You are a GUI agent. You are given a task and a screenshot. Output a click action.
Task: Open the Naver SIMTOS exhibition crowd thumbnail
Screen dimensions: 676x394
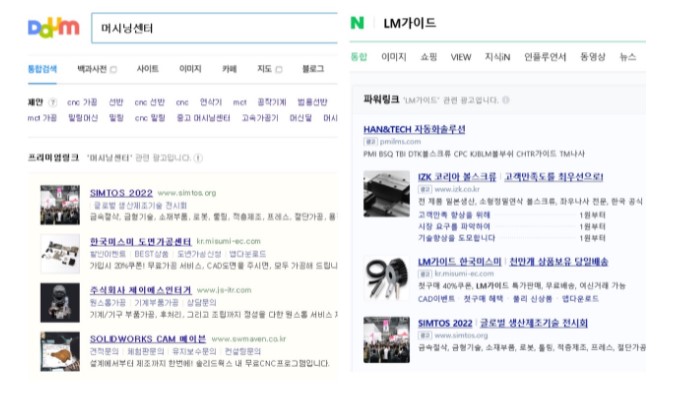(386, 340)
